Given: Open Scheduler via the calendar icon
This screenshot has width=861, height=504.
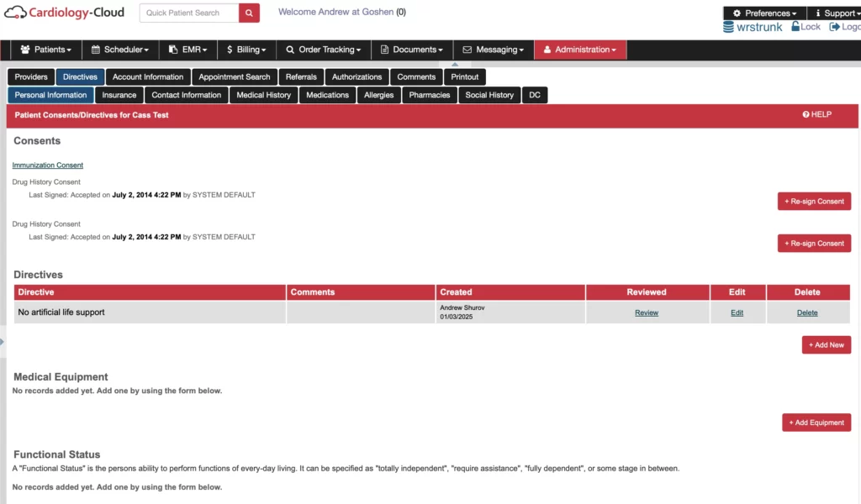Looking at the screenshot, I should tap(95, 50).
